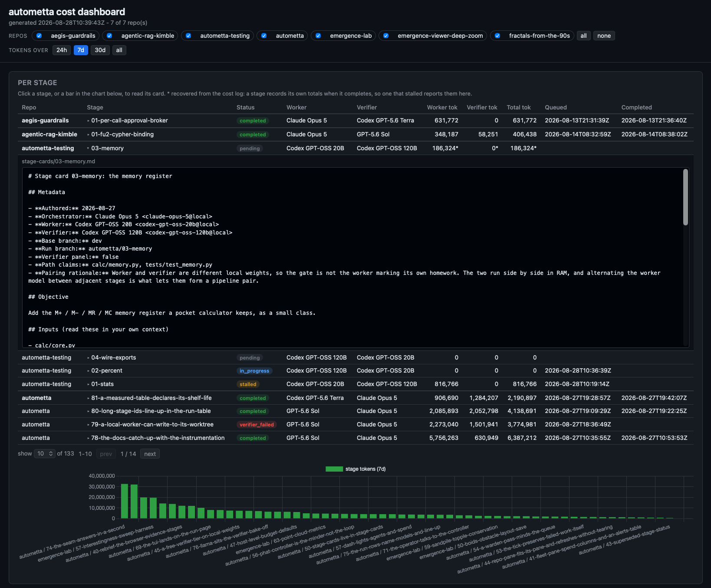Select the 7d tokens range
This screenshot has width=711, height=588.
pos(81,50)
